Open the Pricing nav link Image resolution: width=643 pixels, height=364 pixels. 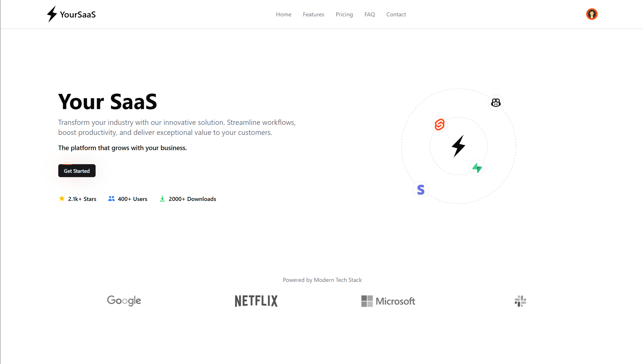click(x=344, y=14)
